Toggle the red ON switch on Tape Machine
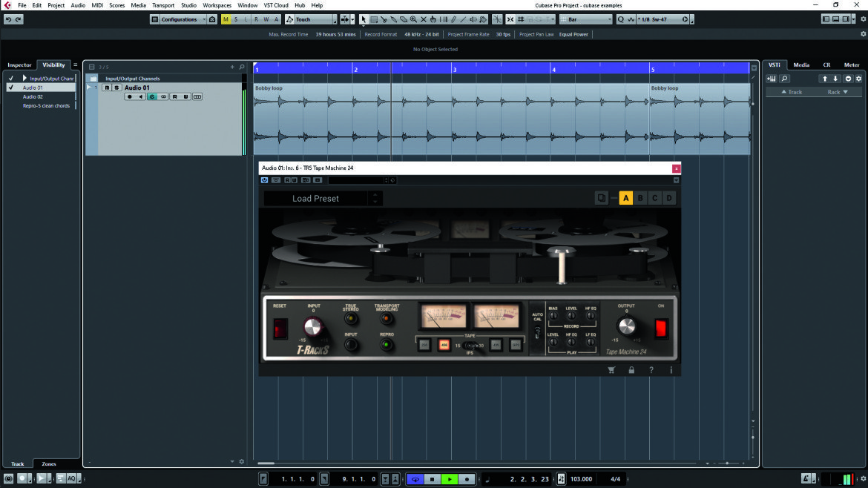The image size is (868, 488). point(661,328)
